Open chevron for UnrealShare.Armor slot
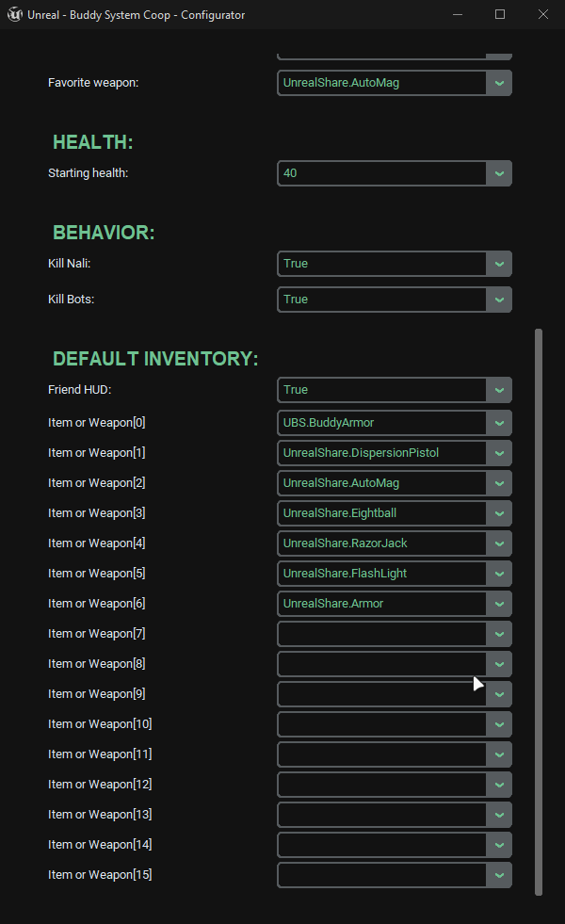This screenshot has height=924, width=565. pos(499,604)
